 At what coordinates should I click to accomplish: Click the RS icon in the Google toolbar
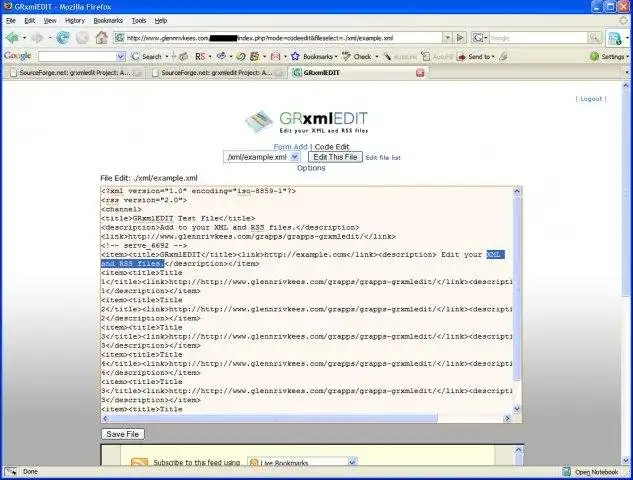click(200, 57)
